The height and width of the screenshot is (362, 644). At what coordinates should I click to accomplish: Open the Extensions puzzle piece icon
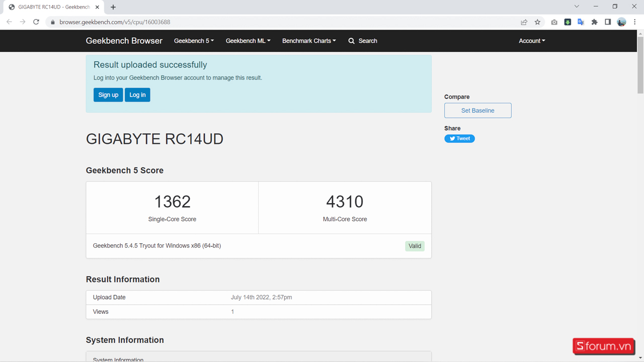(x=594, y=22)
